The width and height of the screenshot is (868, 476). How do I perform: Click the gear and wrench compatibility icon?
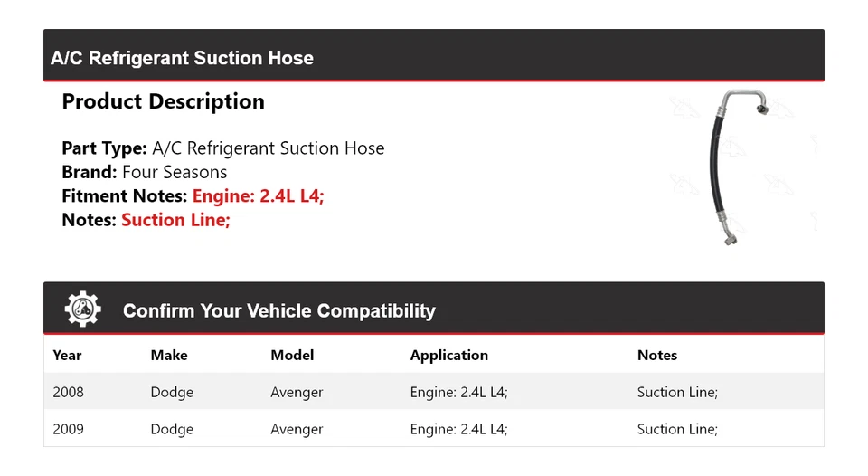(83, 309)
